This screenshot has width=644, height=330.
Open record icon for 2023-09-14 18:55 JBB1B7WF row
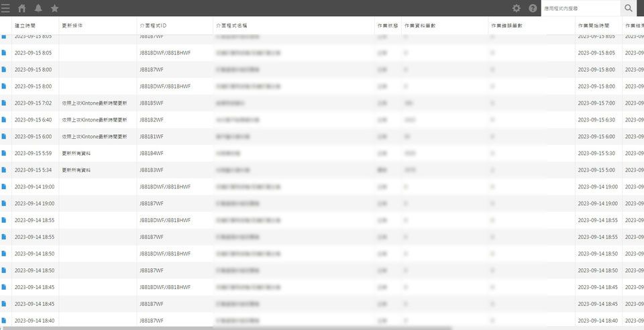(x=4, y=237)
